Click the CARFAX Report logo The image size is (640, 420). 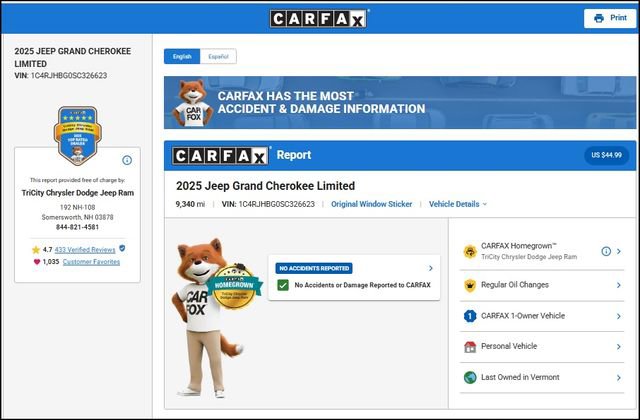point(220,156)
